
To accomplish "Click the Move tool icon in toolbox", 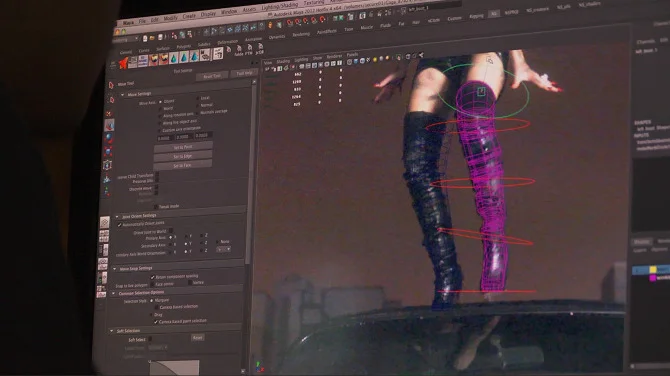I will (x=109, y=125).
